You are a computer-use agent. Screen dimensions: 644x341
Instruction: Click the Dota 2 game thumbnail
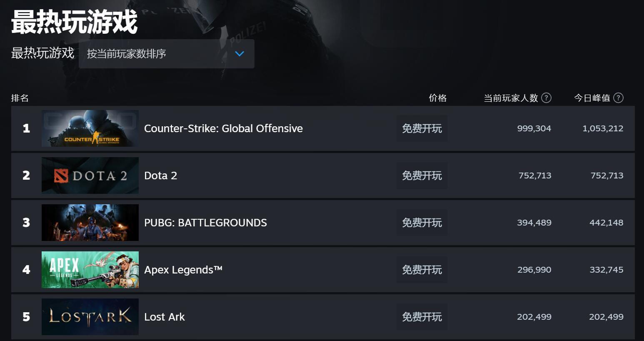[90, 176]
